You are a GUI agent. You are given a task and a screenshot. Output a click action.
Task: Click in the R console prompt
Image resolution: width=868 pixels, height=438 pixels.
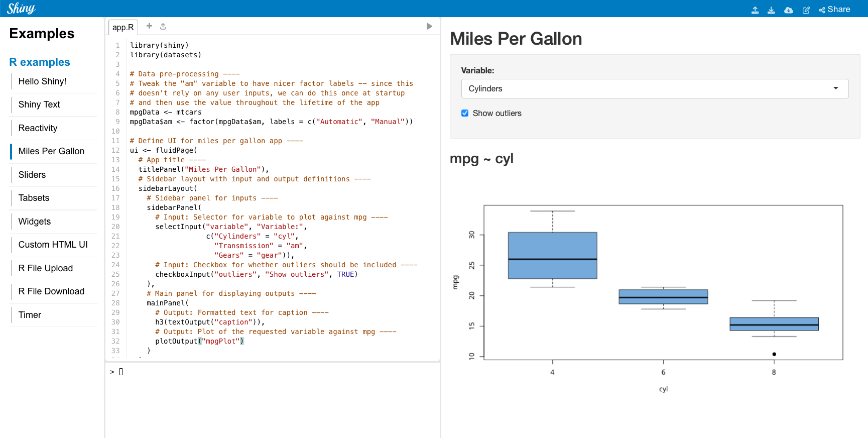click(271, 372)
